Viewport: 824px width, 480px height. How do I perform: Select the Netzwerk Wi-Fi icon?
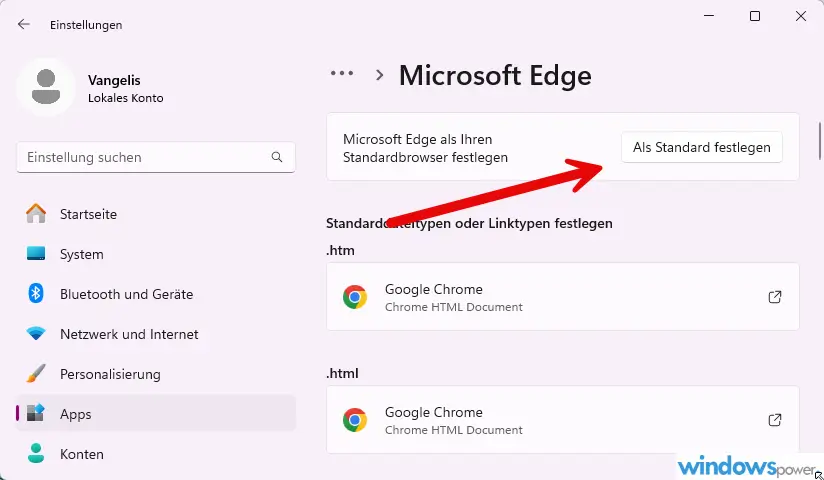point(36,333)
